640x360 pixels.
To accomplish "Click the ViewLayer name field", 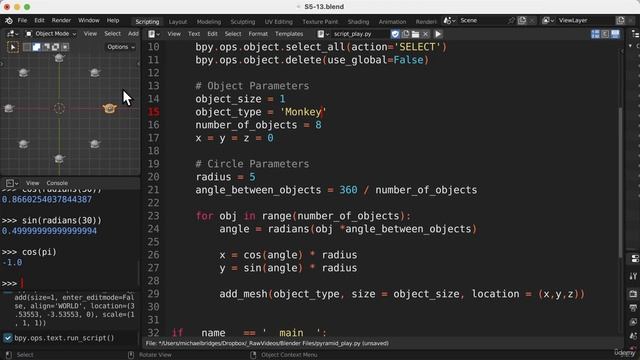I will click(x=586, y=20).
